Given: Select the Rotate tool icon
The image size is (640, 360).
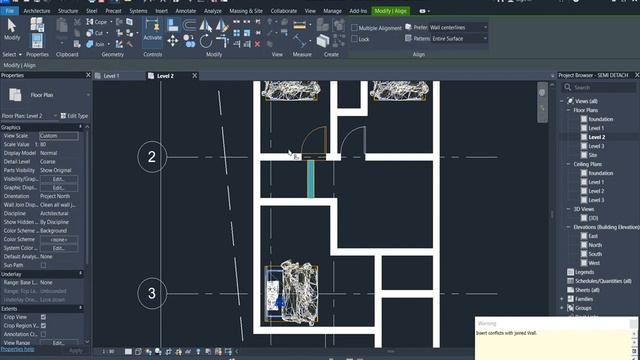Looking at the screenshot, I should pos(205,41).
